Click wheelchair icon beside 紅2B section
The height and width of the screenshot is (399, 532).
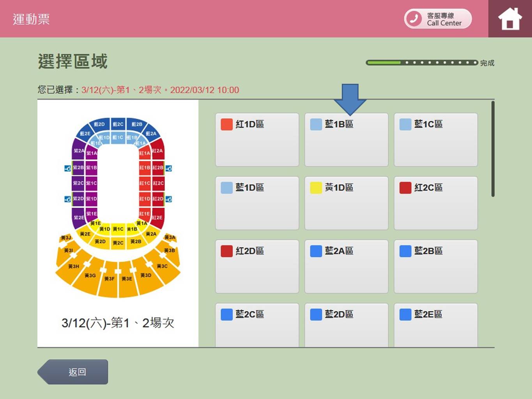click(x=169, y=168)
